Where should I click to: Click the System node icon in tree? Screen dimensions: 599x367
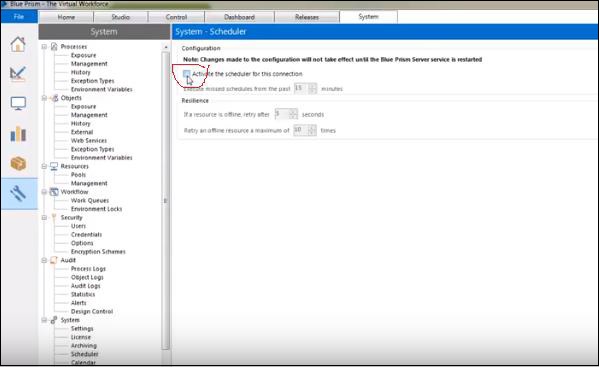point(54,320)
